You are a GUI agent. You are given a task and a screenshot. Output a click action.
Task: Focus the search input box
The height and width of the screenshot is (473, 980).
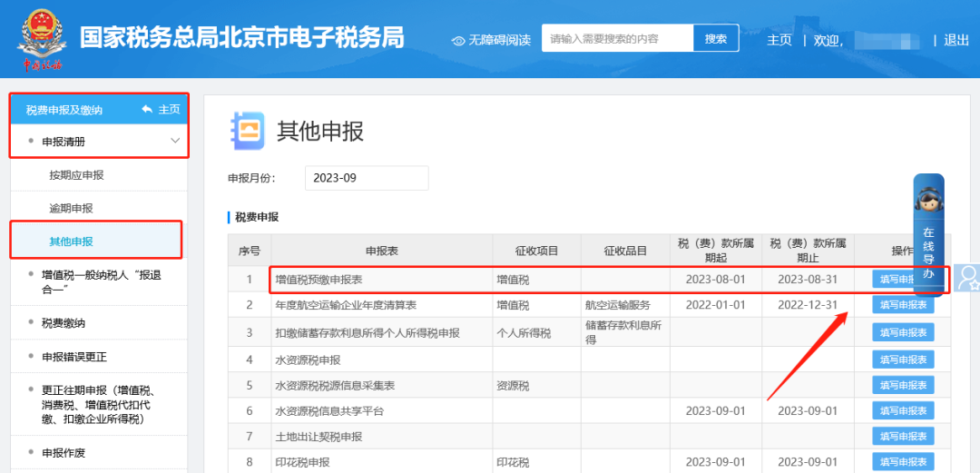point(617,39)
